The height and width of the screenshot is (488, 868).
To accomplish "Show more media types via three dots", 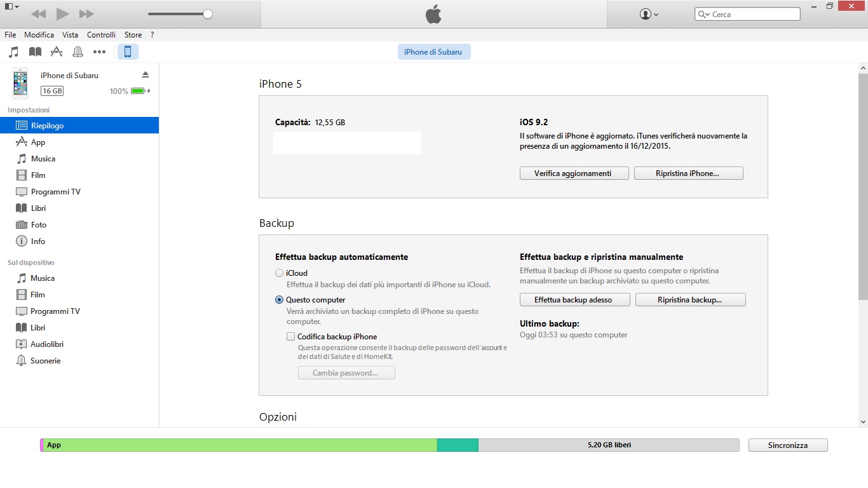I will [99, 52].
